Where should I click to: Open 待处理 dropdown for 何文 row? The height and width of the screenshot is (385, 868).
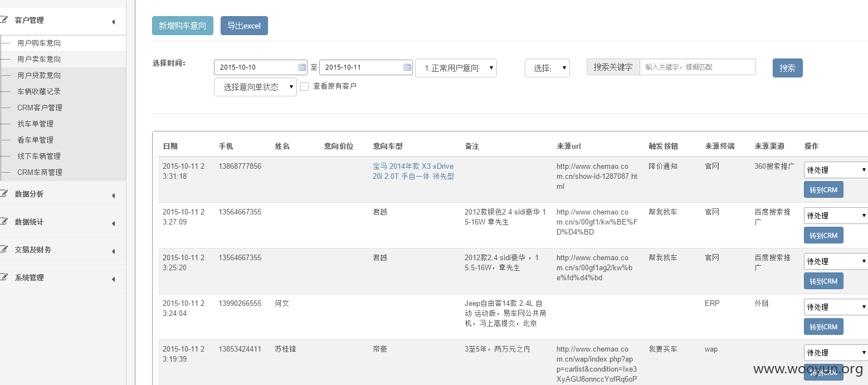pos(836,307)
